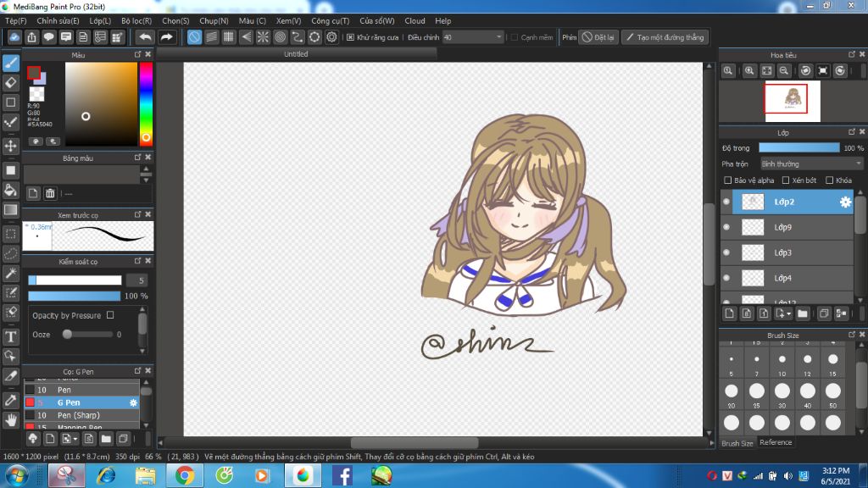Viewport: 868px width, 488px height.
Task: Click Tạo một đường thẳng button
Action: [x=665, y=37]
